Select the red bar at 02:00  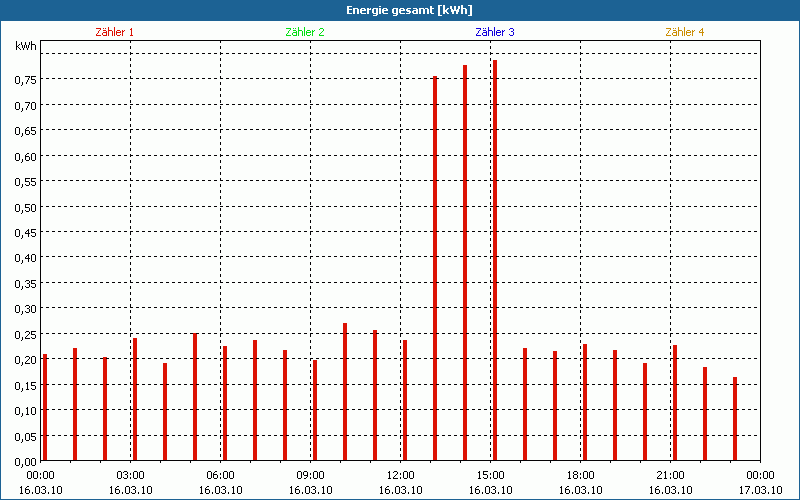pos(105,409)
